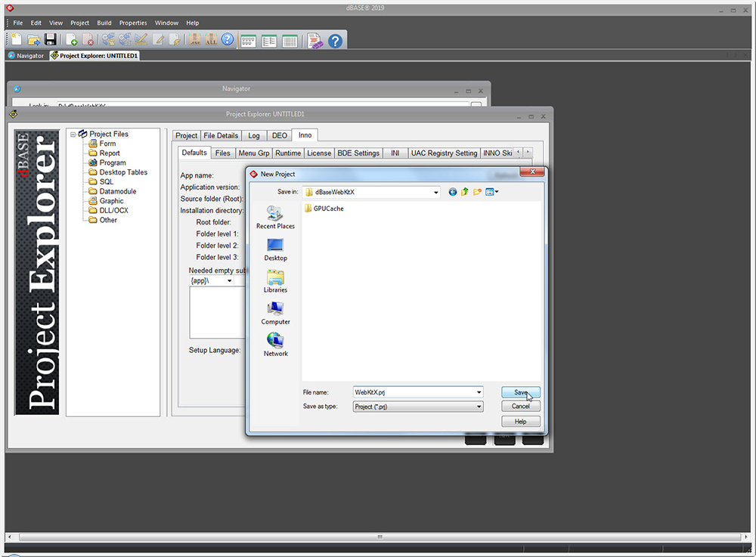
Task: Open the Properties menu
Action: coord(133,23)
